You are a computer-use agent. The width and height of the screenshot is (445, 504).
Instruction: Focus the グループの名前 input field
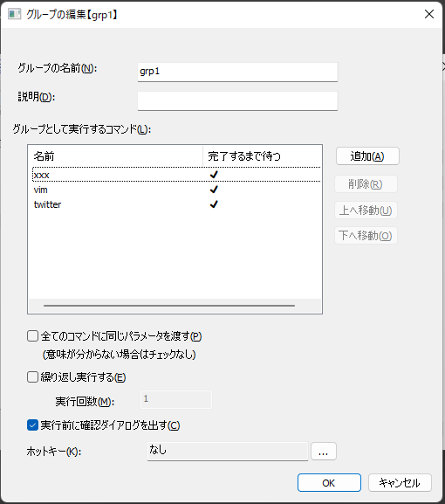tap(237, 72)
